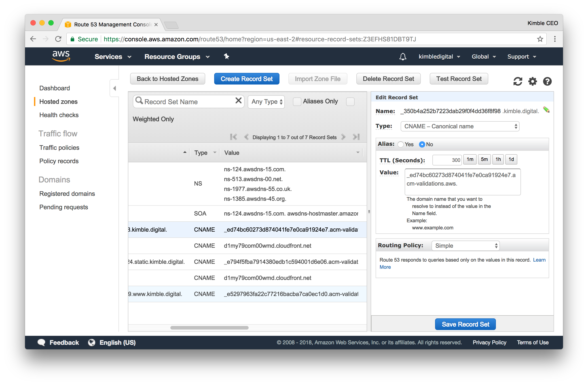Viewport: 588px width, 385px height.
Task: Click the pencil edit icon beside Name
Action: click(546, 110)
